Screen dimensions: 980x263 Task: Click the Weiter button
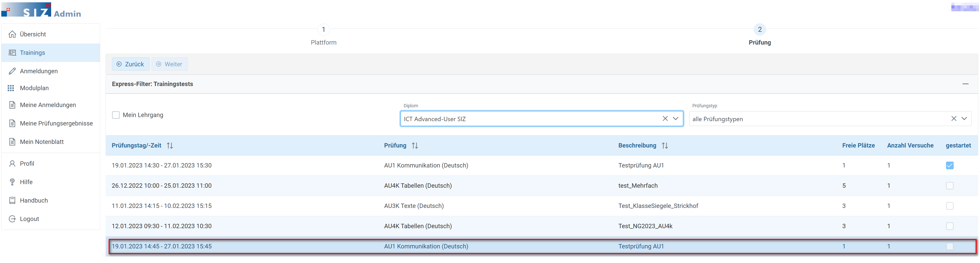(169, 65)
